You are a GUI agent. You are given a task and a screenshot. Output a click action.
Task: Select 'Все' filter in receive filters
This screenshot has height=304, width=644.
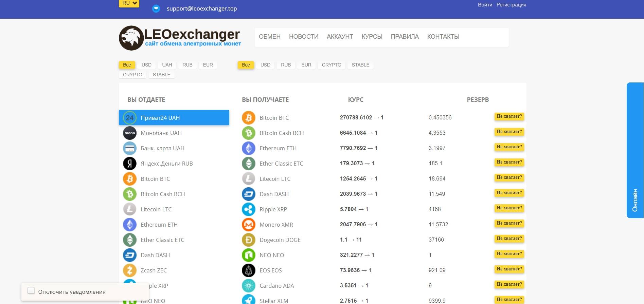click(246, 65)
